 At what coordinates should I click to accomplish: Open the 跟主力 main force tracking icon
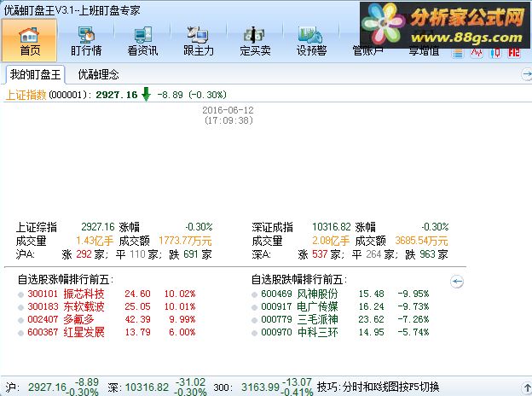coord(199,41)
